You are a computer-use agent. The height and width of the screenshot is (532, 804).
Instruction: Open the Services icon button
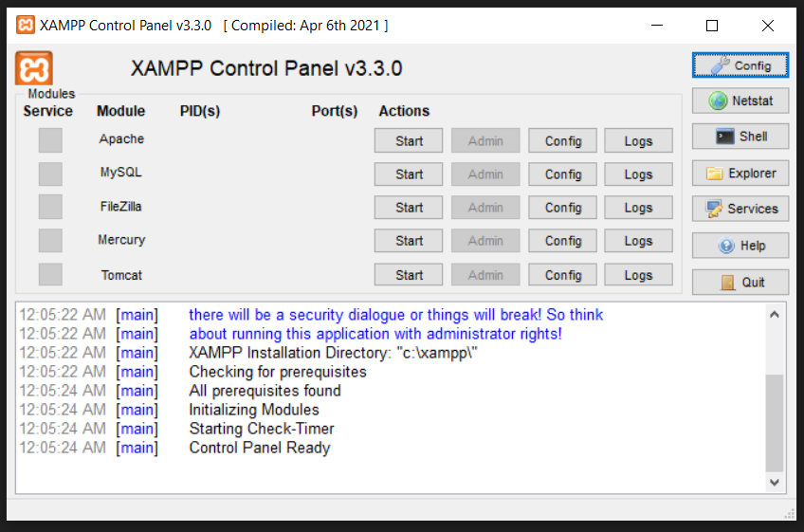coord(740,209)
